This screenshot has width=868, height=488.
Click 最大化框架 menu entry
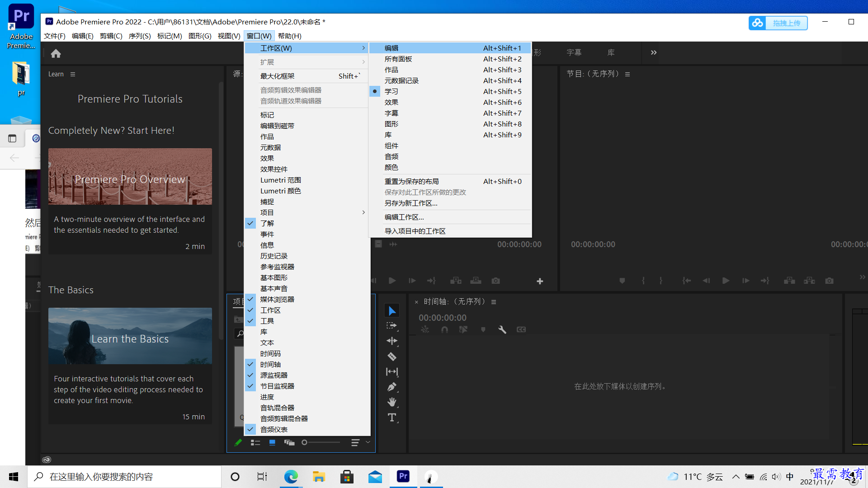coord(307,76)
